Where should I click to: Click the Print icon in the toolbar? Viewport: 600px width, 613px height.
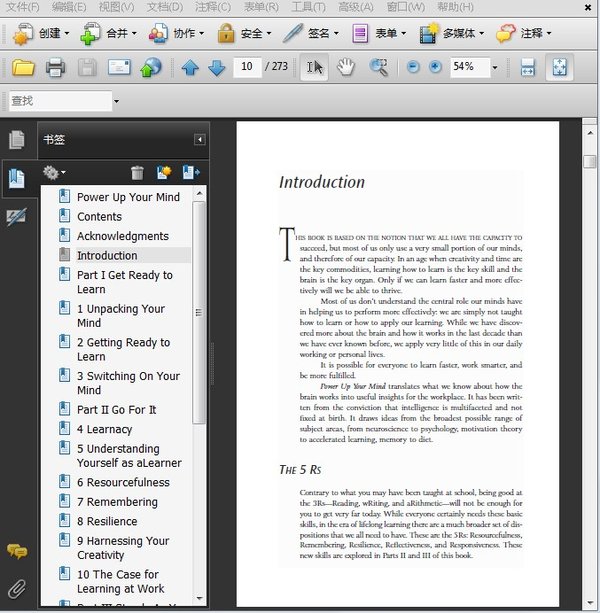tap(55, 68)
